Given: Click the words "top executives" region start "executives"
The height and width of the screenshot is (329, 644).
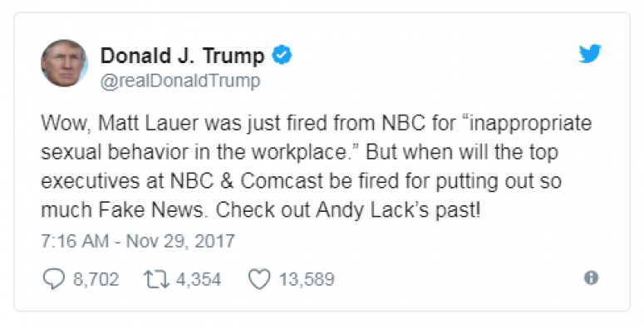Looking at the screenshot, I should tap(91, 181).
